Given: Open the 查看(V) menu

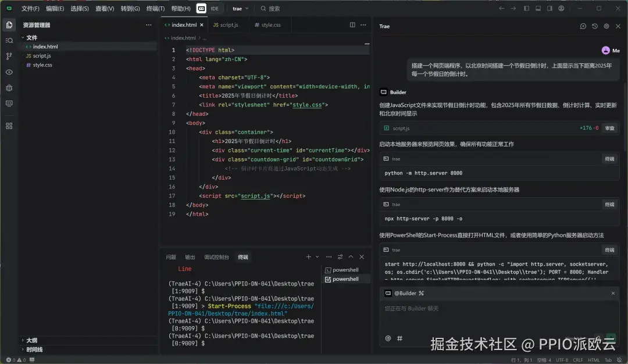Looking at the screenshot, I should tap(105, 8).
